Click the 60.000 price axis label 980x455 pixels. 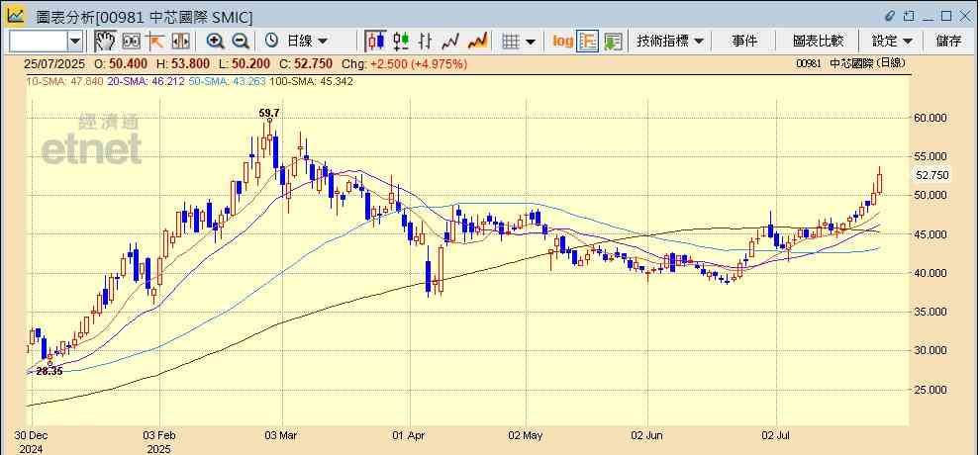[929, 118]
